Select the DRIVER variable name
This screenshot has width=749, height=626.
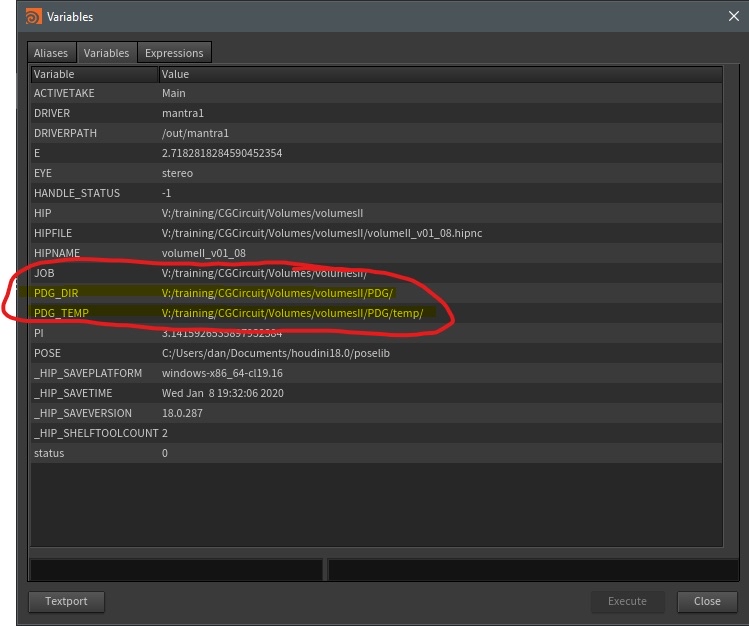point(52,113)
